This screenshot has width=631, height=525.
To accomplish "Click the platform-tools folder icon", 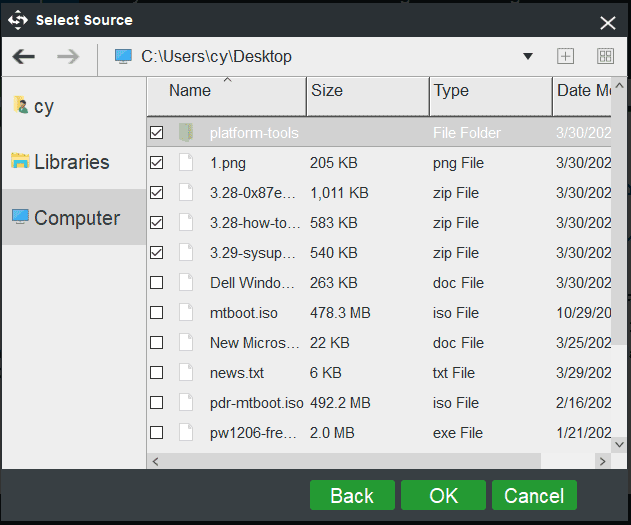I will [186, 133].
